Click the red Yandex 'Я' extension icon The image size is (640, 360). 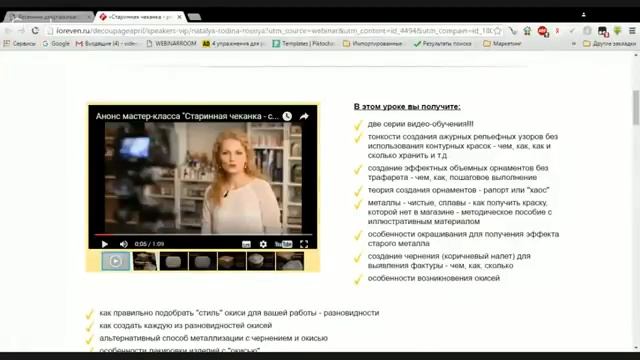(558, 31)
